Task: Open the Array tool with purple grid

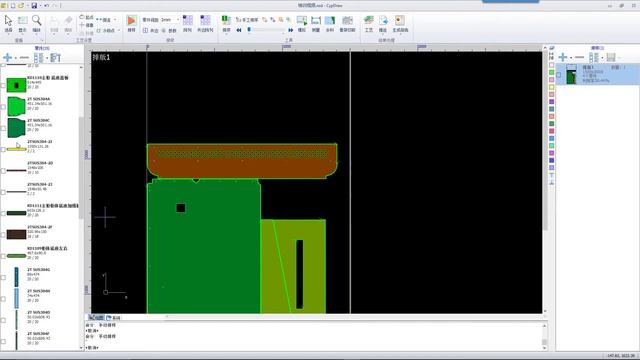Action: 188,23
